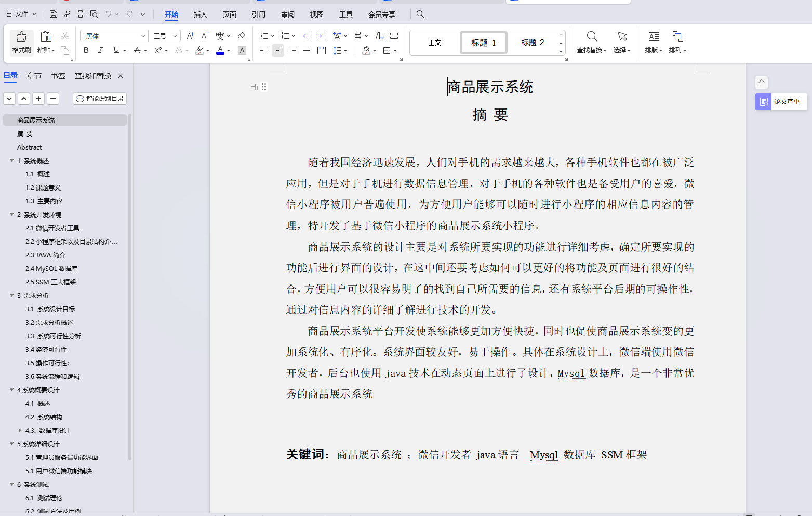Switch to the 插入 ribbon tab
This screenshot has height=516, width=812.
tap(200, 15)
